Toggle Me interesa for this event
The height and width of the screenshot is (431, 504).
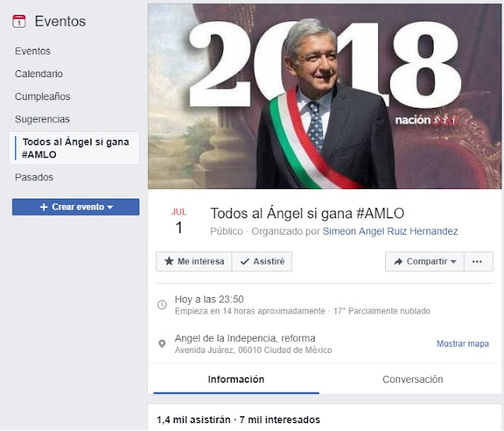(195, 262)
